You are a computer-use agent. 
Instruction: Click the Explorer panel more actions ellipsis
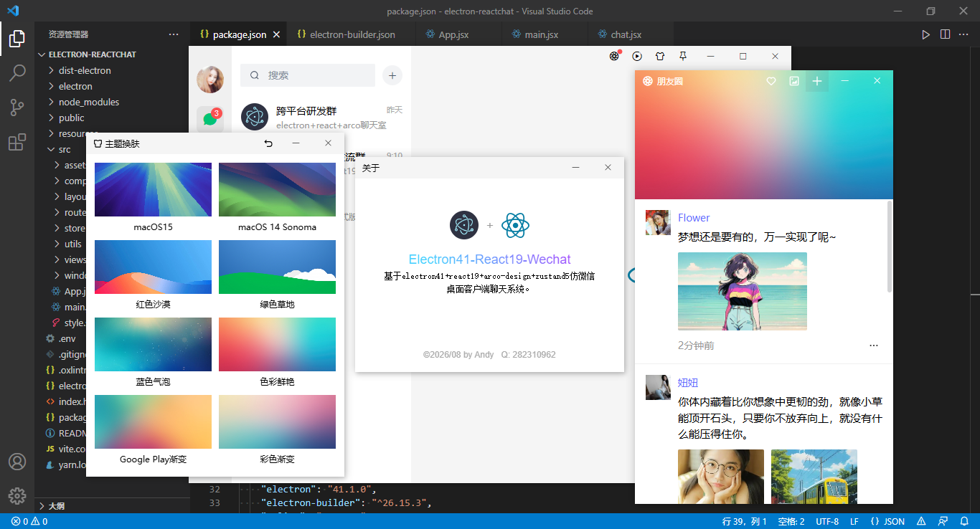[174, 34]
